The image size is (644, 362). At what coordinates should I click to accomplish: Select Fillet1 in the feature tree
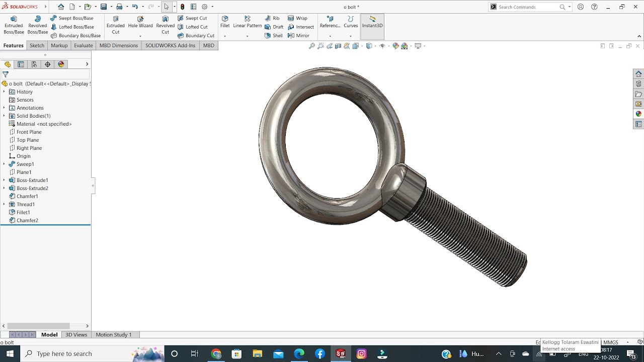coord(20,212)
